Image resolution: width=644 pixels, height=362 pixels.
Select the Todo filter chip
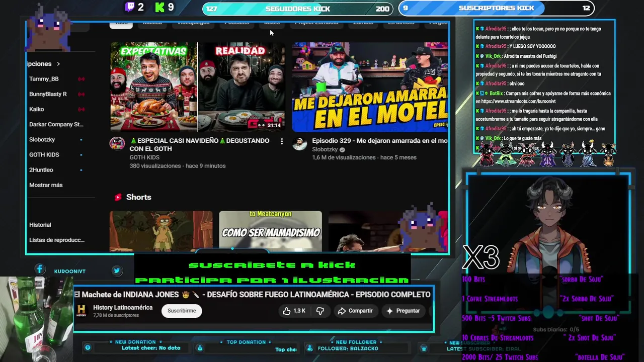pyautogui.click(x=121, y=23)
